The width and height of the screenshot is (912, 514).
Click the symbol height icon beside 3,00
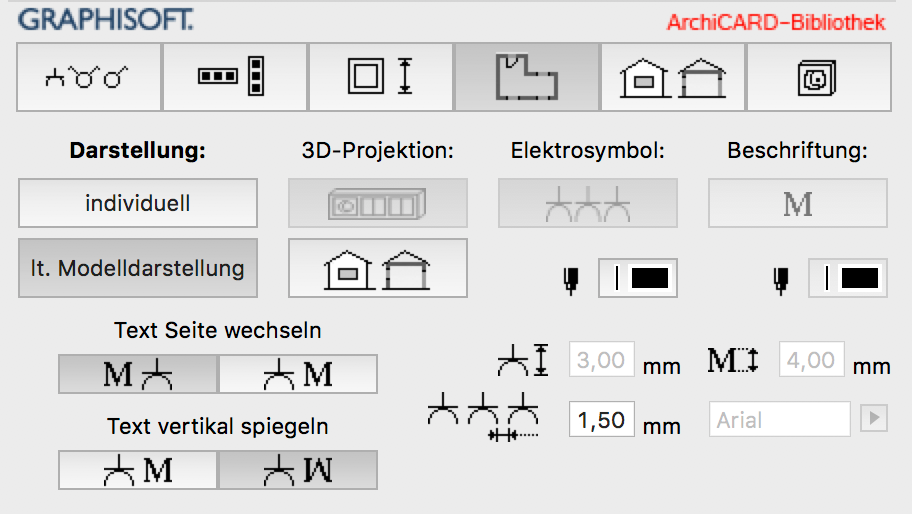tap(523, 360)
